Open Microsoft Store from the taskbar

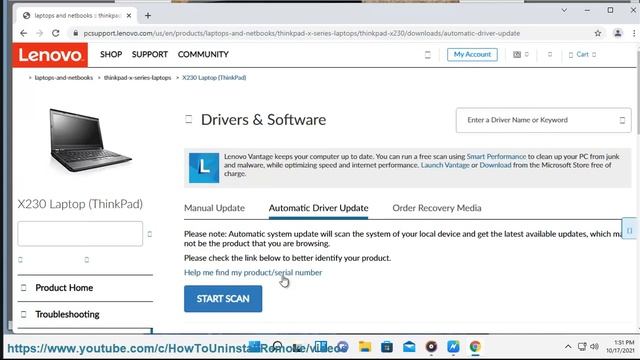[387, 347]
